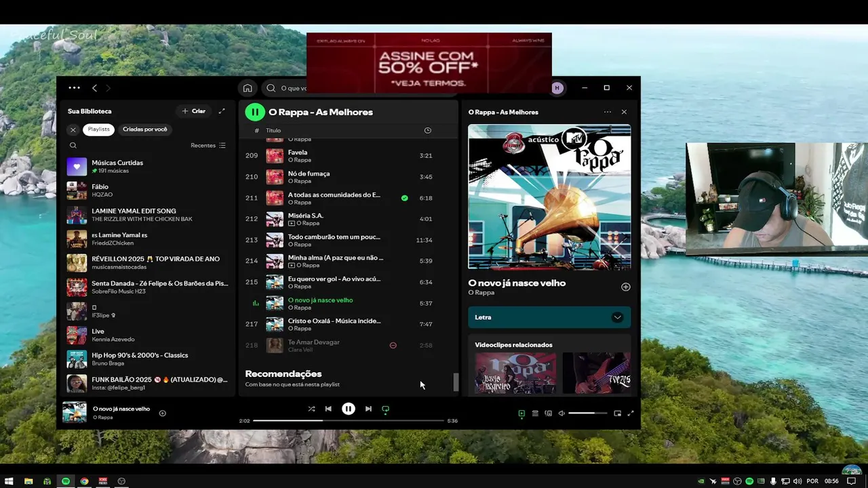This screenshot has height=488, width=868.
Task: Open the three-dots main menu in Spotify
Action: (x=74, y=88)
